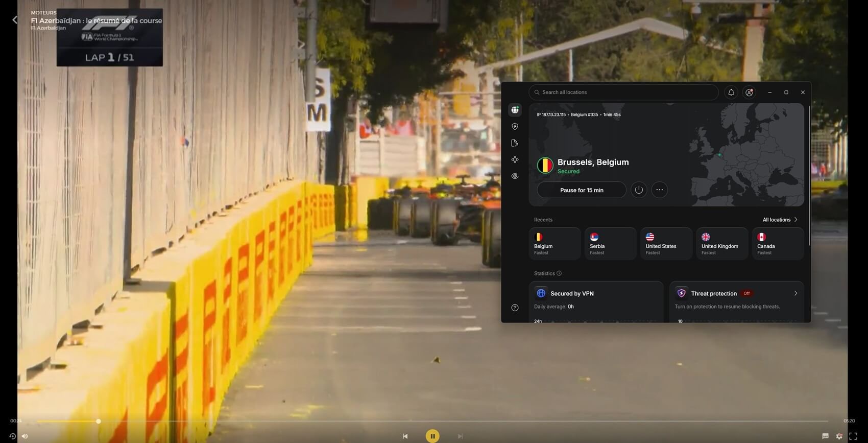Click the replay/rewind icon in the player

tap(13, 436)
